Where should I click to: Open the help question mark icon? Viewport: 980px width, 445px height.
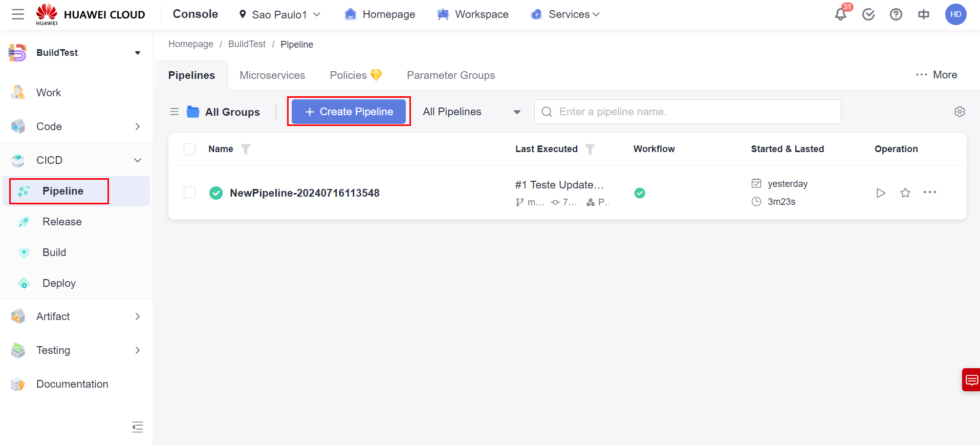896,14
